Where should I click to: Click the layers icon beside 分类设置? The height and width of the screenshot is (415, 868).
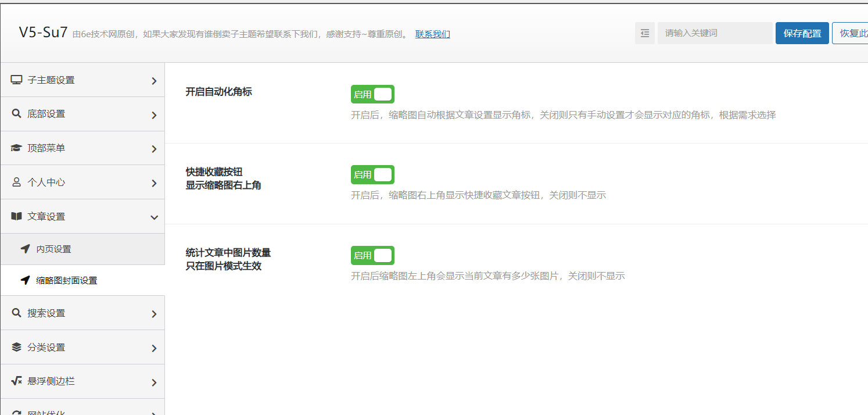(16, 347)
